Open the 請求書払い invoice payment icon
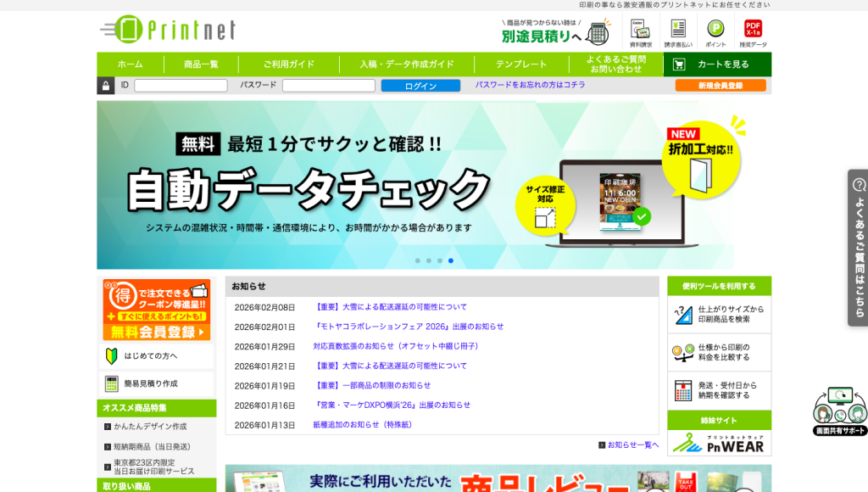Screen dimensions: 868x492 (678, 32)
